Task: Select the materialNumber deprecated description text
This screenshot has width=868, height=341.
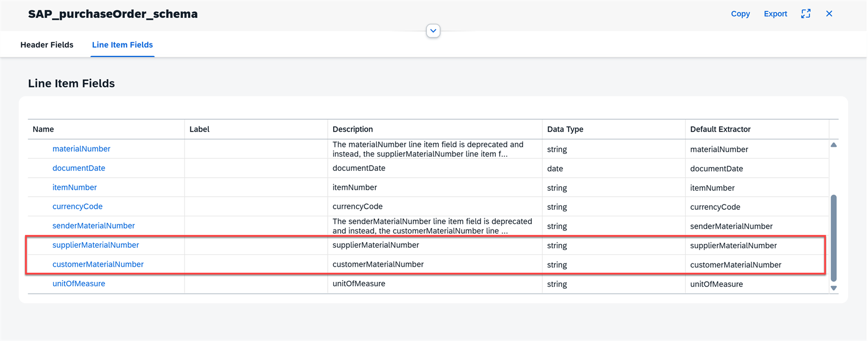Action: pyautogui.click(x=428, y=149)
